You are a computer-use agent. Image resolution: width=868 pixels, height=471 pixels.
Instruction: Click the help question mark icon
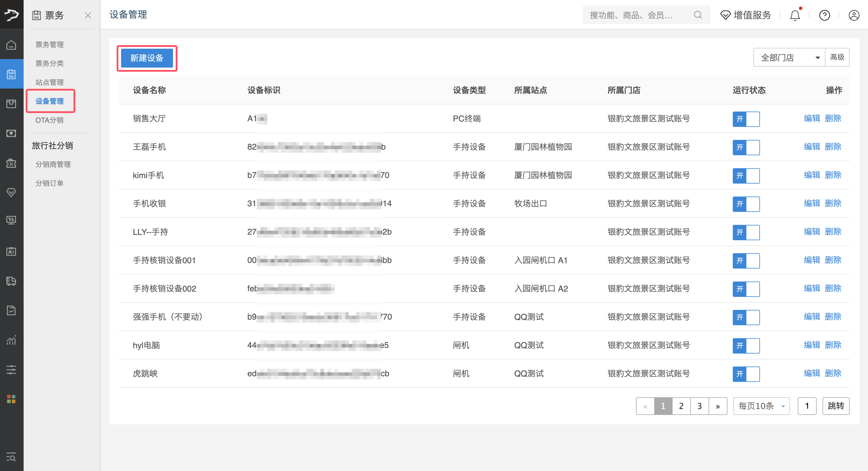(824, 15)
